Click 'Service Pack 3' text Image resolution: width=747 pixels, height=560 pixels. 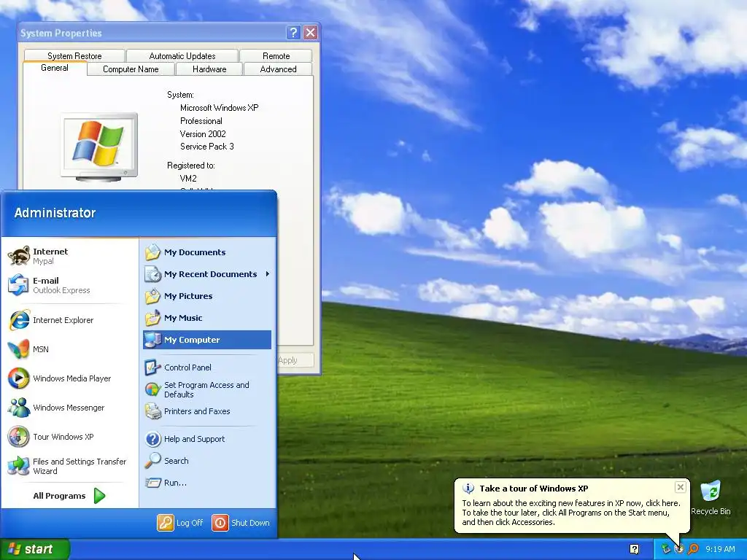pyautogui.click(x=206, y=147)
